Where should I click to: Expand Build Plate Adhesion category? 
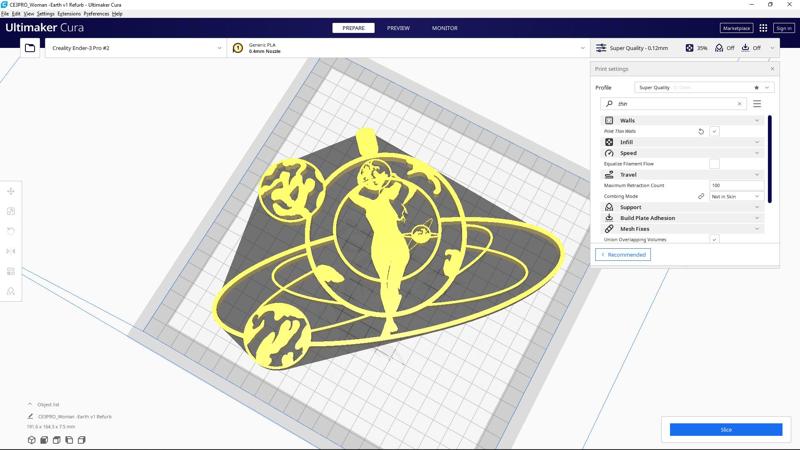click(682, 218)
